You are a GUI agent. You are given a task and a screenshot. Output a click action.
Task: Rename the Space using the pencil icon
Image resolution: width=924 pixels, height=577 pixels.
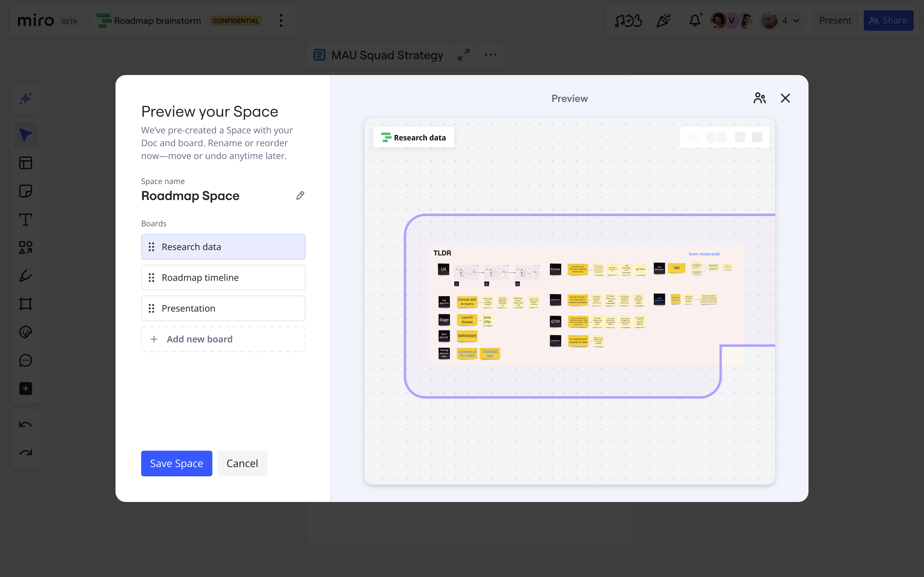300,196
